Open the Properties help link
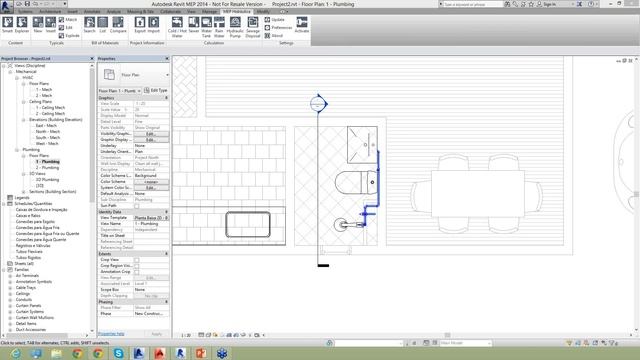640x360 pixels. click(111, 334)
